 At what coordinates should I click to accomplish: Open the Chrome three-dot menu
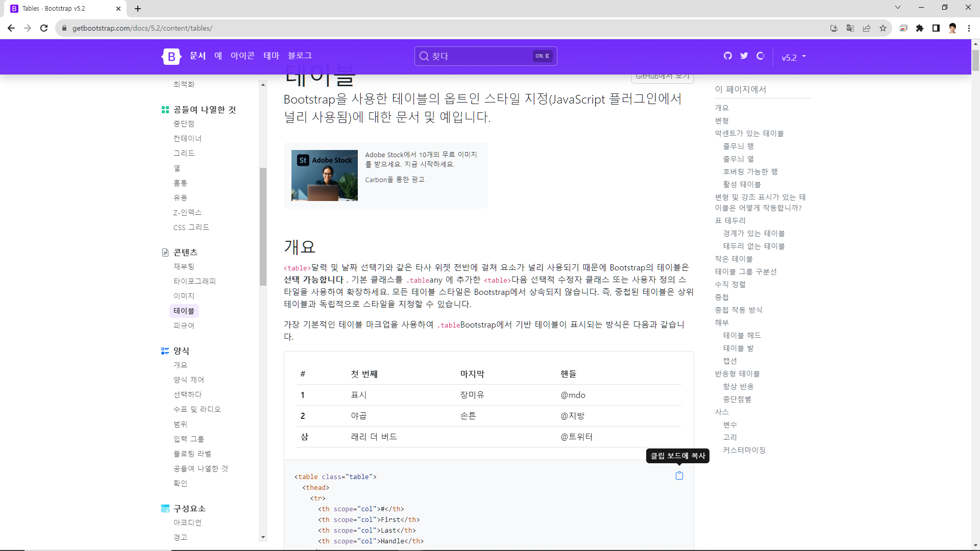coord(969,28)
